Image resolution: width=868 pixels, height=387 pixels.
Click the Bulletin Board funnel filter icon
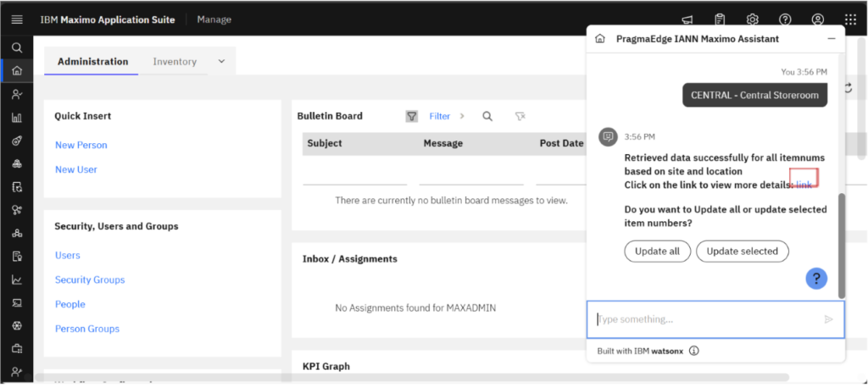(412, 116)
